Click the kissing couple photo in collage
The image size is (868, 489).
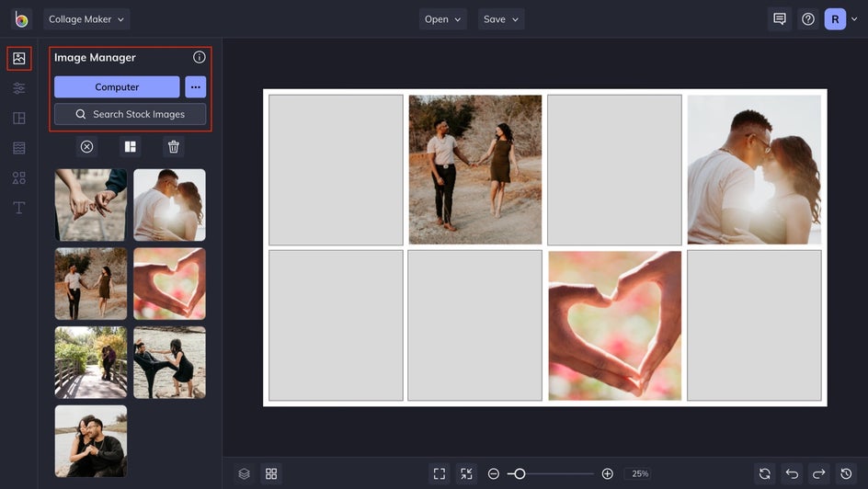tap(754, 170)
